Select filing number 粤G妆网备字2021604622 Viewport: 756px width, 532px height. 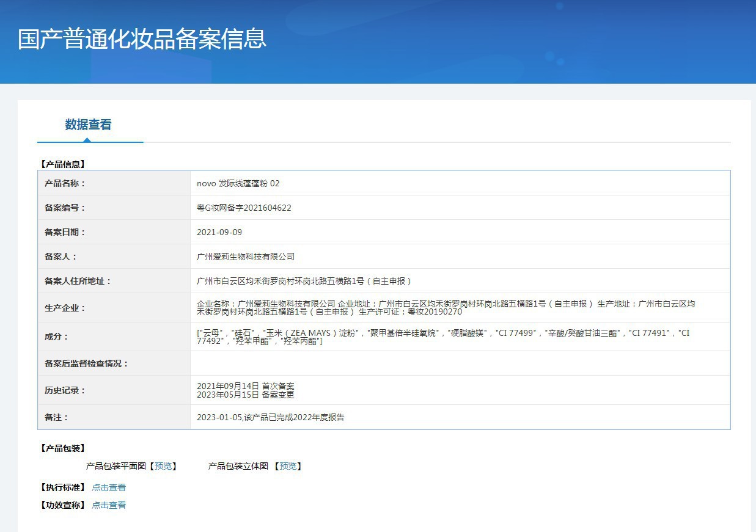[x=244, y=208]
